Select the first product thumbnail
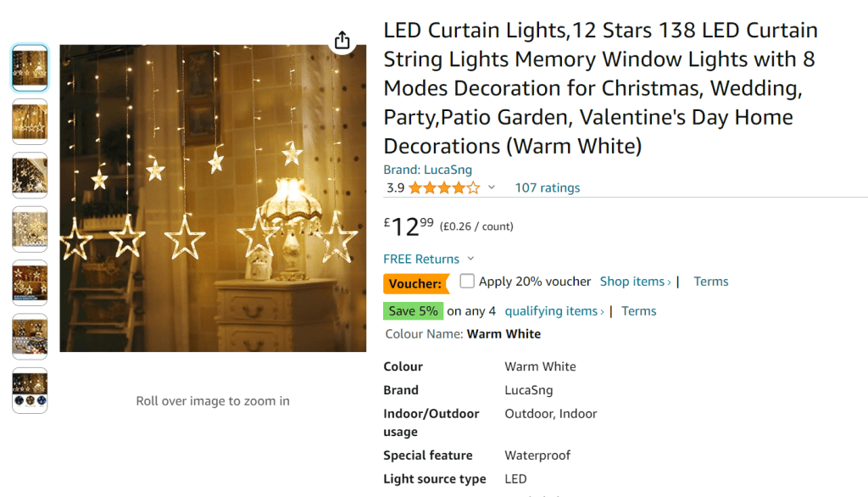The image size is (868, 497). [30, 68]
